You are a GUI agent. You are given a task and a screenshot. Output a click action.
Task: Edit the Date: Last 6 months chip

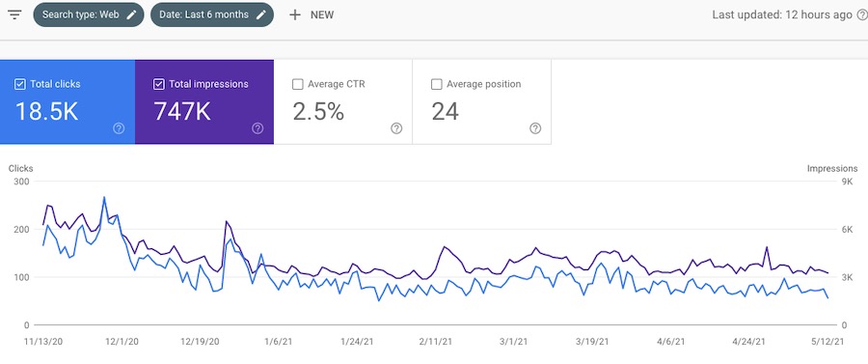pyautogui.click(x=212, y=14)
